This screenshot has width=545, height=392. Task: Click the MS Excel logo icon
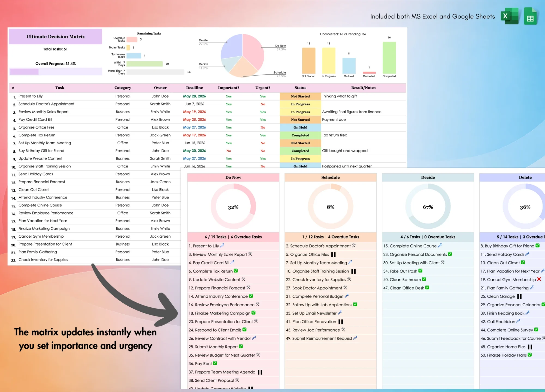pyautogui.click(x=510, y=16)
